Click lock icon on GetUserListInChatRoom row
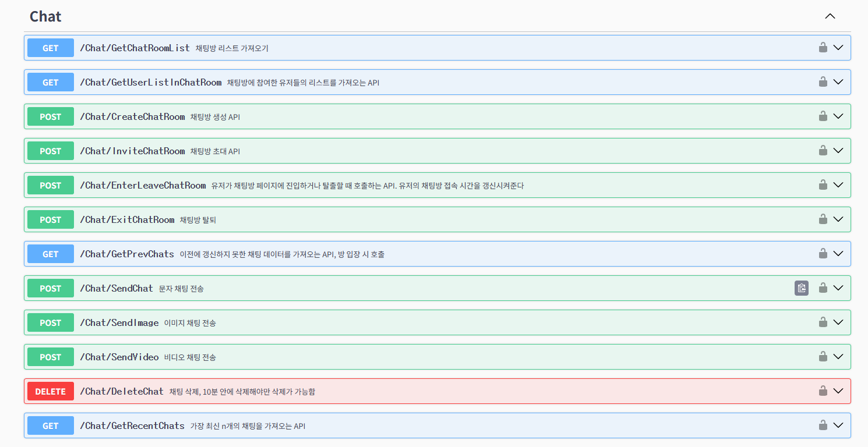Image resolution: width=868 pixels, height=447 pixels. pos(823,81)
